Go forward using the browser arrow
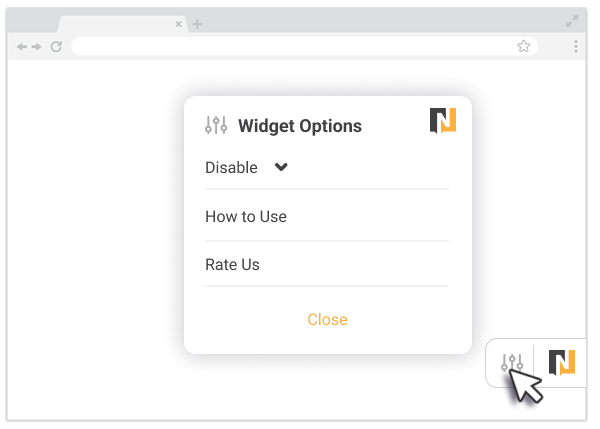This screenshot has height=429, width=600. (x=37, y=47)
